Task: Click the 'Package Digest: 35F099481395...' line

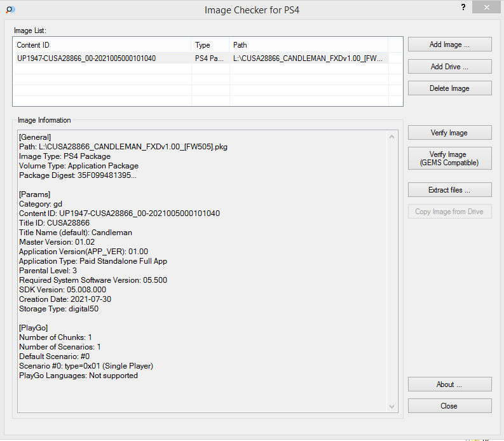Action: (x=78, y=175)
